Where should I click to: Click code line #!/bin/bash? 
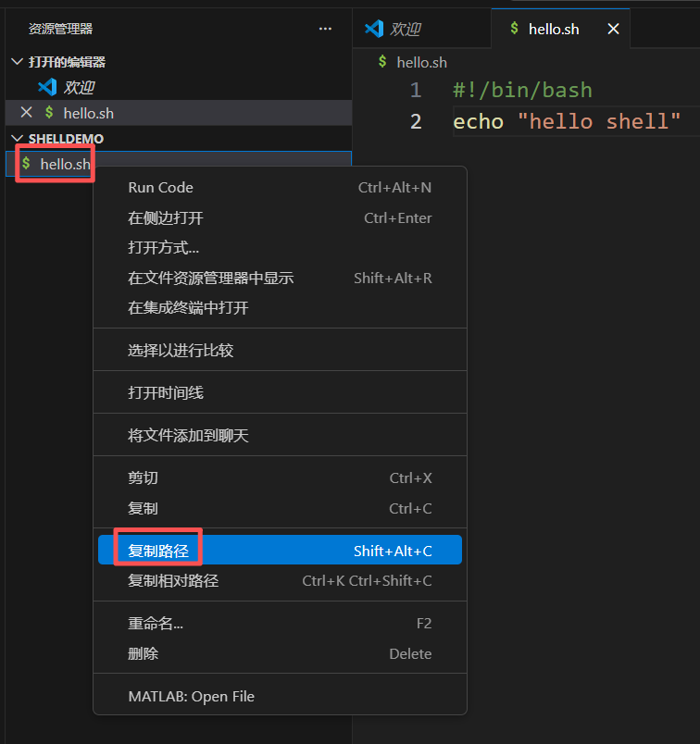point(522,90)
